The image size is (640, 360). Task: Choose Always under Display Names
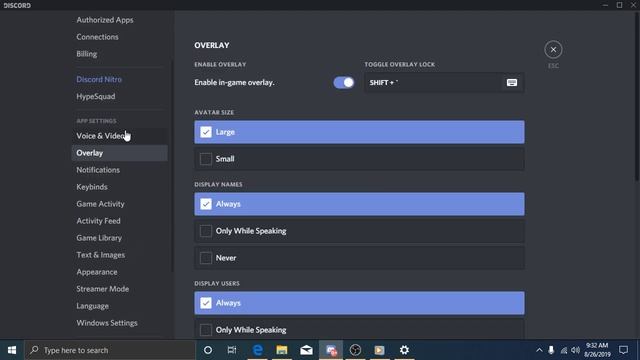click(x=359, y=204)
